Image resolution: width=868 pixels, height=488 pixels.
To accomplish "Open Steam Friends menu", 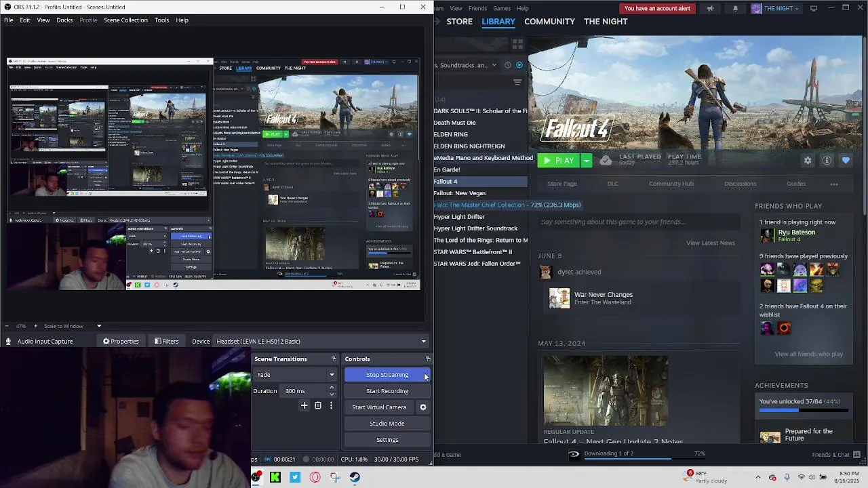I will click(477, 8).
